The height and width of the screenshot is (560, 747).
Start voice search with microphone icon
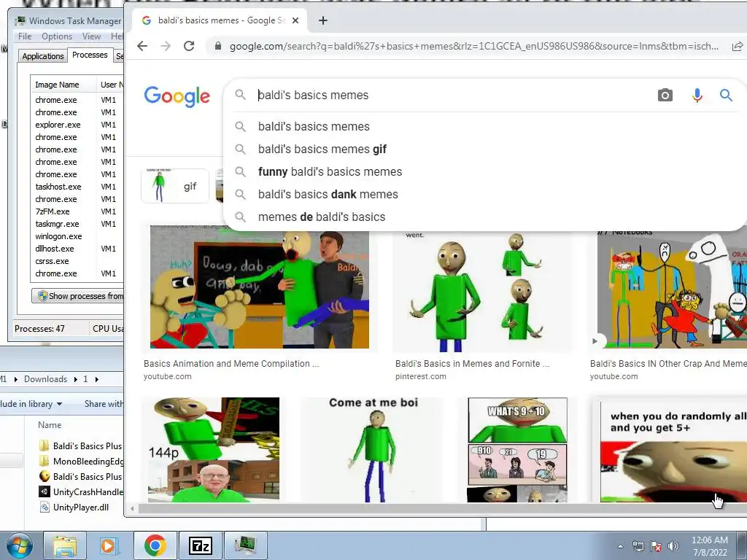pyautogui.click(x=697, y=96)
